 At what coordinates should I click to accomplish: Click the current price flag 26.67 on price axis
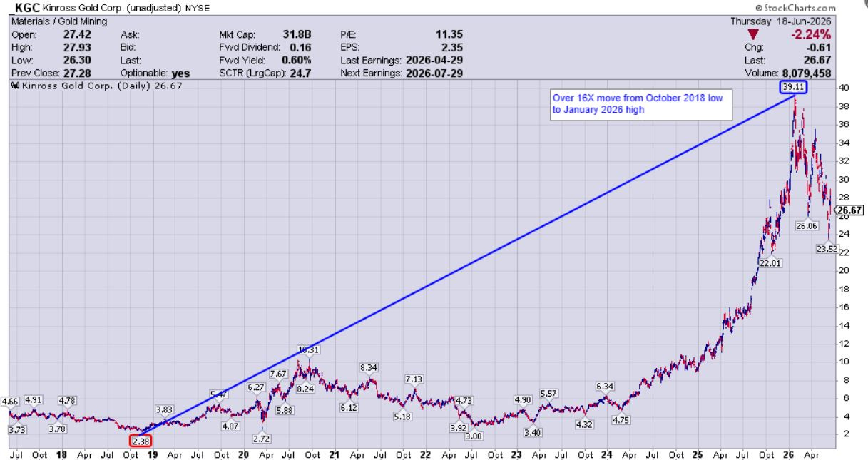[x=850, y=210]
